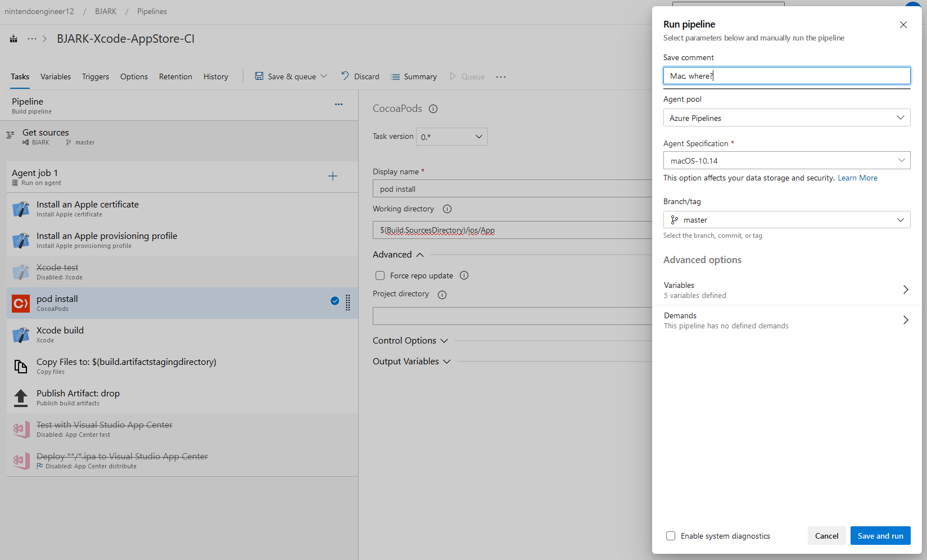This screenshot has height=560, width=927.
Task: Click the Discard button
Action: tap(360, 76)
